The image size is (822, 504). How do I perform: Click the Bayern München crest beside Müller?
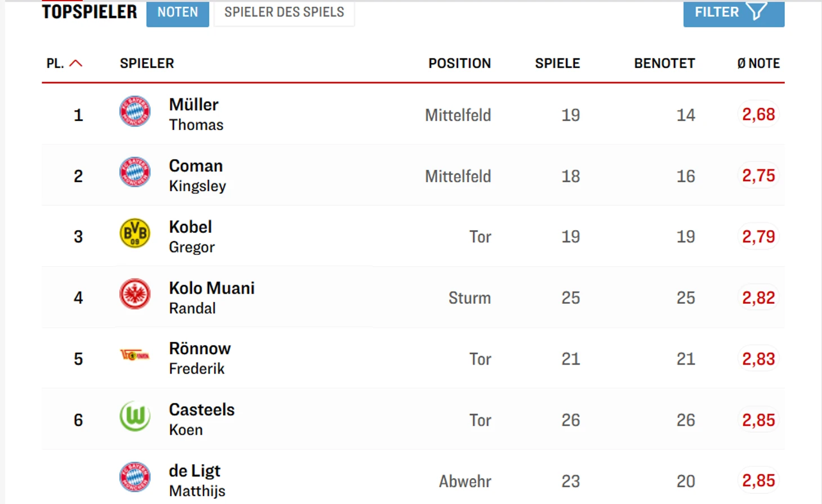point(135,111)
